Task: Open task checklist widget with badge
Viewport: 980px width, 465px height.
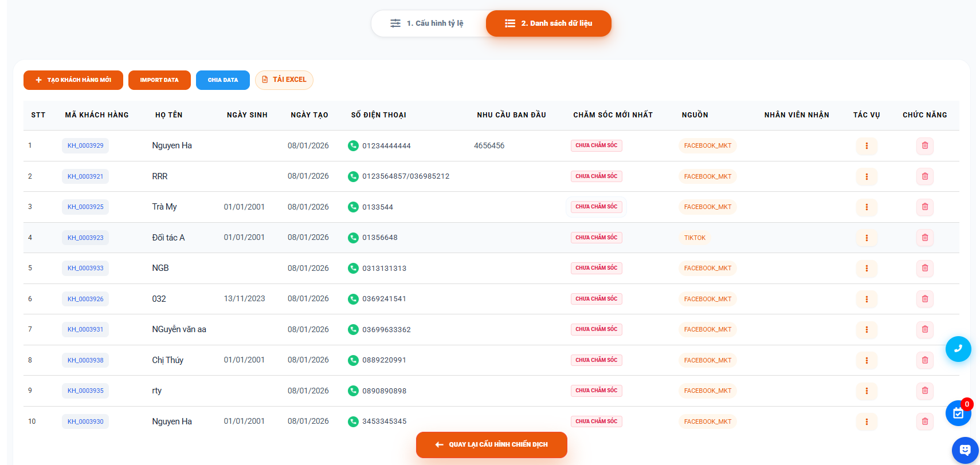Action: (958, 413)
